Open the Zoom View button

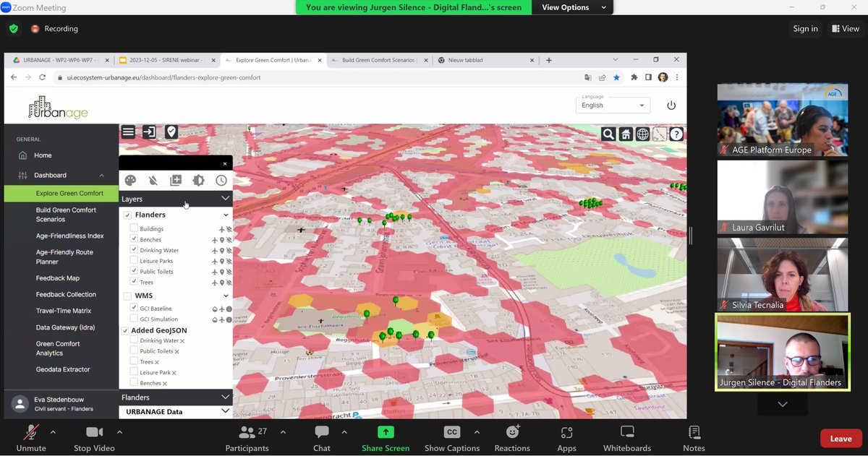point(845,29)
